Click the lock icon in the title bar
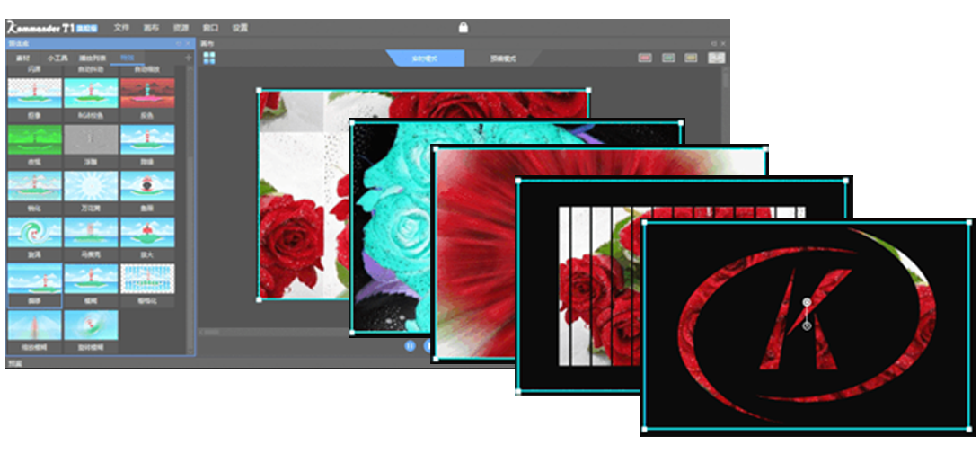Image resolution: width=980 pixels, height=454 pixels. coord(464,27)
